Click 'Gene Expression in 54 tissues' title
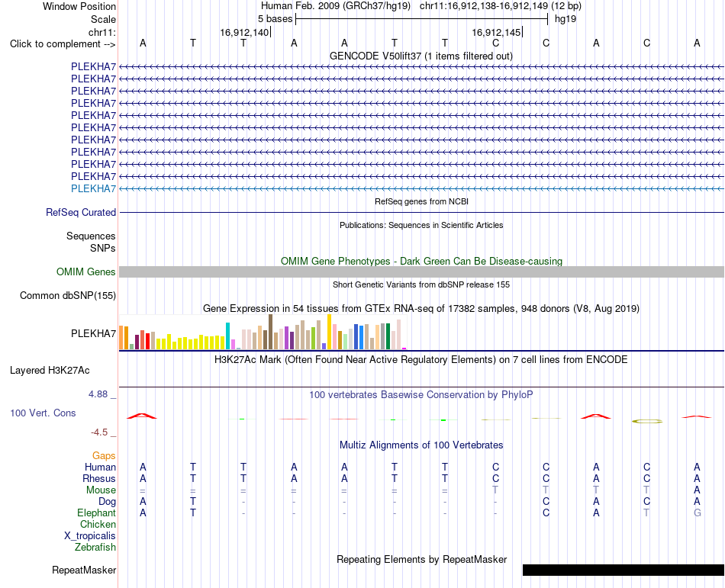The image size is (725, 588). point(421,309)
